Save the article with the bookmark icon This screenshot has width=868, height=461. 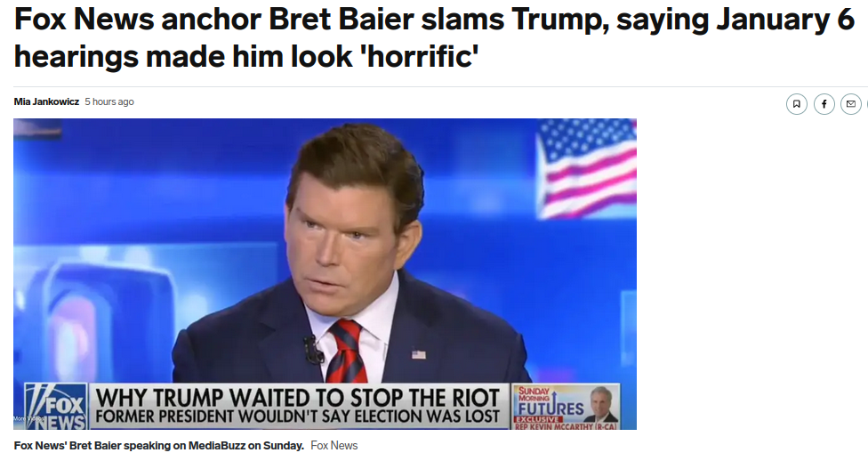[797, 104]
